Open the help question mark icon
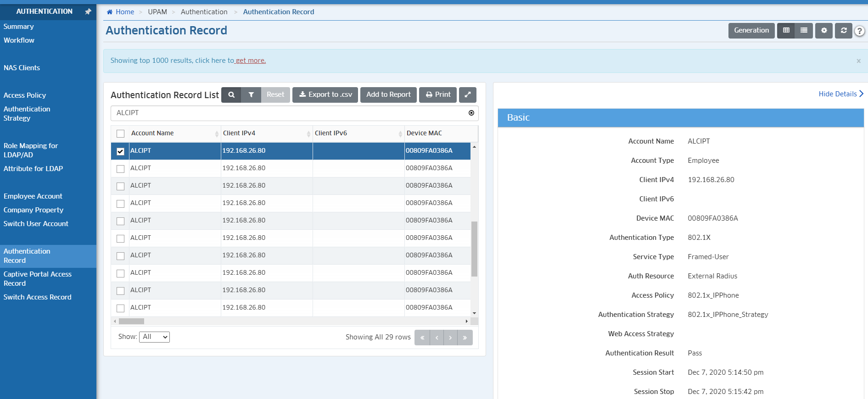 tap(859, 31)
